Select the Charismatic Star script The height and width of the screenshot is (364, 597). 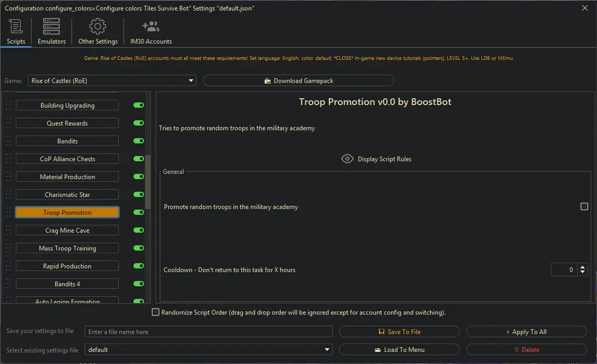pyautogui.click(x=67, y=195)
